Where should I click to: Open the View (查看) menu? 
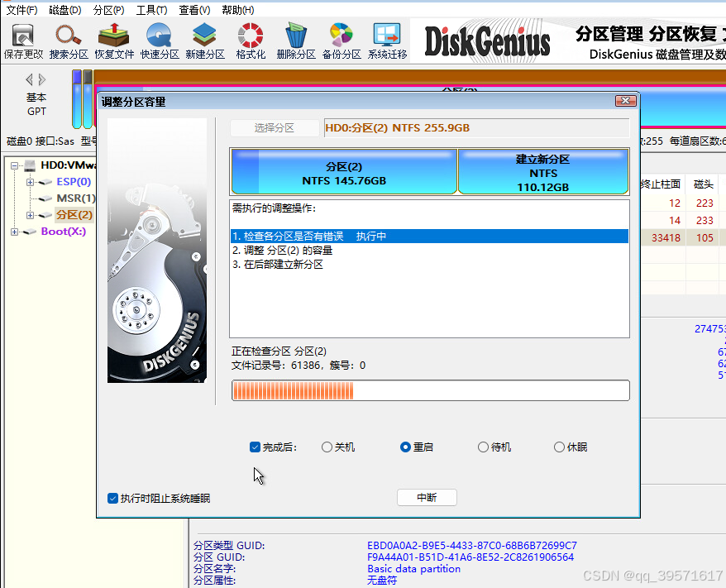194,10
